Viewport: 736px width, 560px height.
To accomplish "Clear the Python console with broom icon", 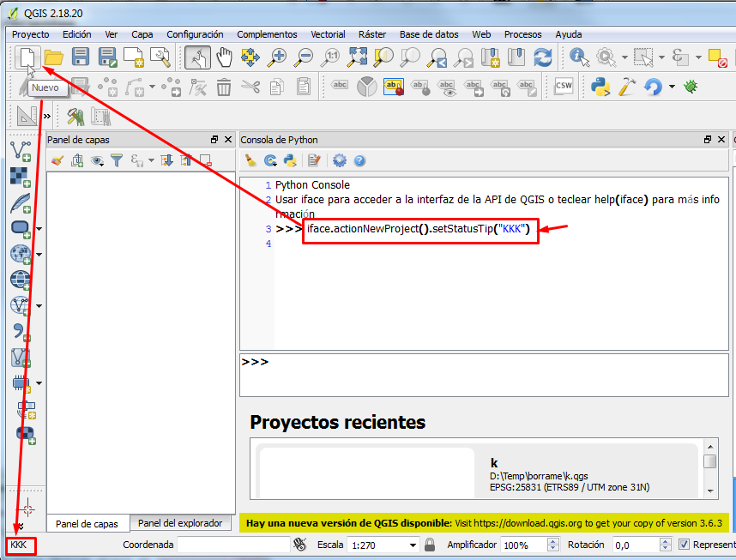I will click(x=250, y=160).
